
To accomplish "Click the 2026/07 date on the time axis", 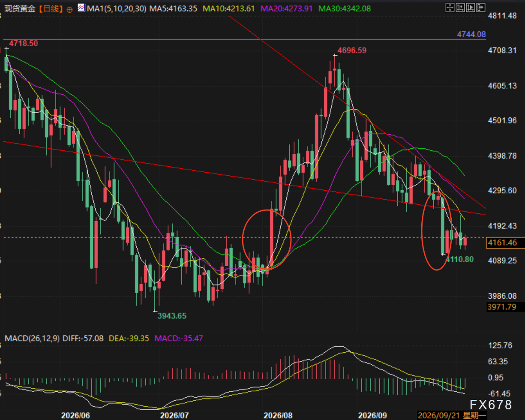I will (174, 416).
